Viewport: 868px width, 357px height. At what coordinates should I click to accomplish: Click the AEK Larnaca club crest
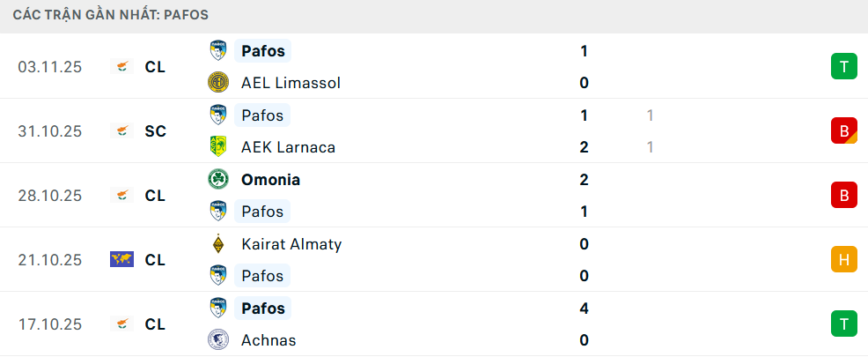point(217,147)
